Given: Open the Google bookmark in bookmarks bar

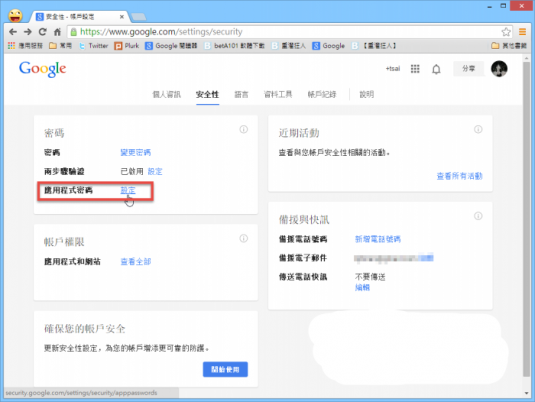Looking at the screenshot, I should (x=329, y=46).
